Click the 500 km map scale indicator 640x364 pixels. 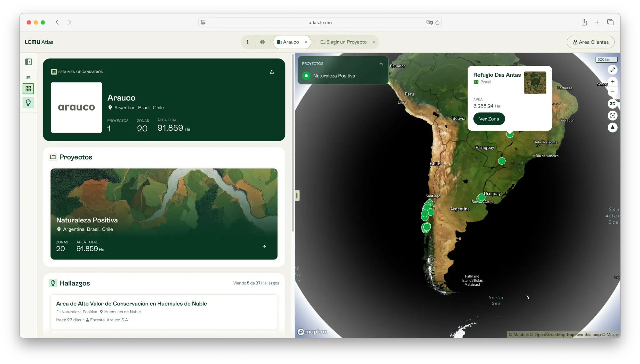(x=606, y=59)
